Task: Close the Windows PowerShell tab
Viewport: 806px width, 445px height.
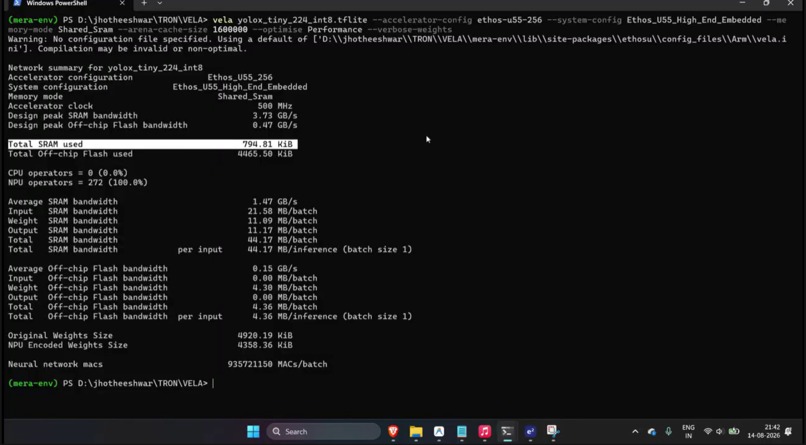Action: [122, 3]
